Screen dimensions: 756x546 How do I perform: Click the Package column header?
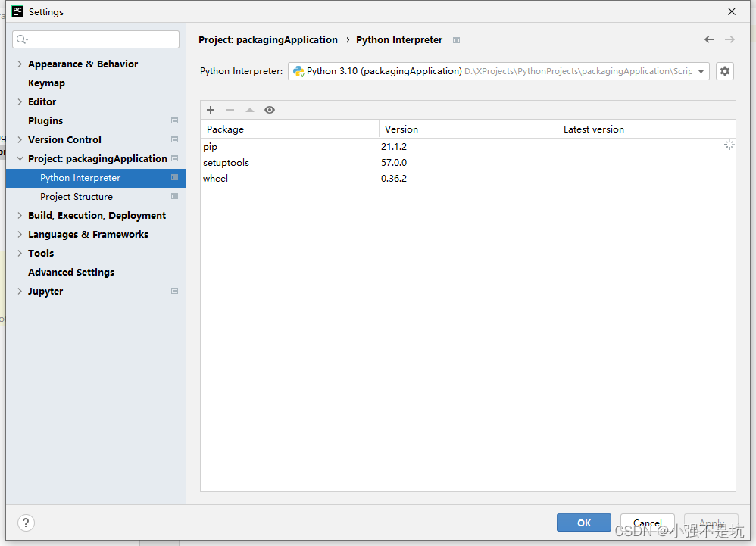click(290, 129)
